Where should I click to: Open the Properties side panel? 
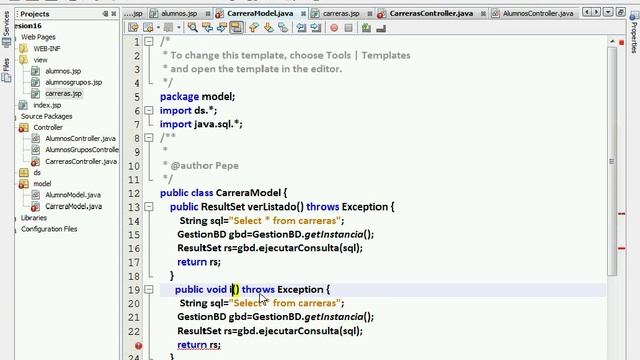[x=633, y=33]
